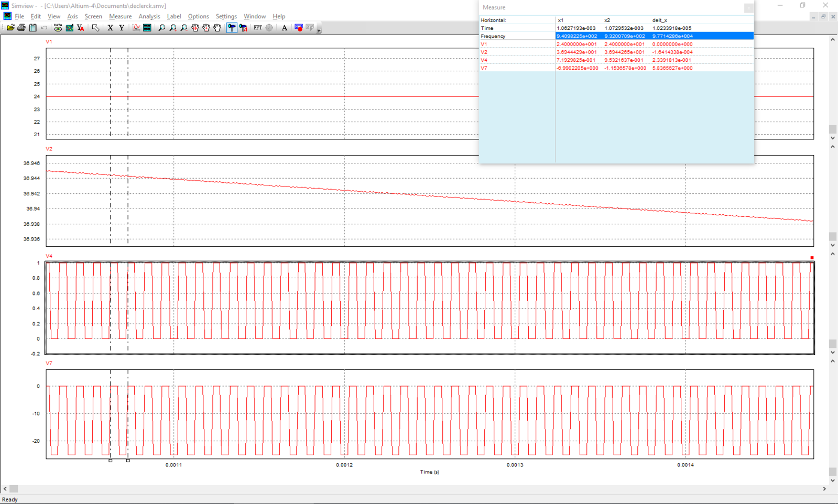Click the Y axis toolbar button
Screen dimensions: 838x504
[x=122, y=28]
